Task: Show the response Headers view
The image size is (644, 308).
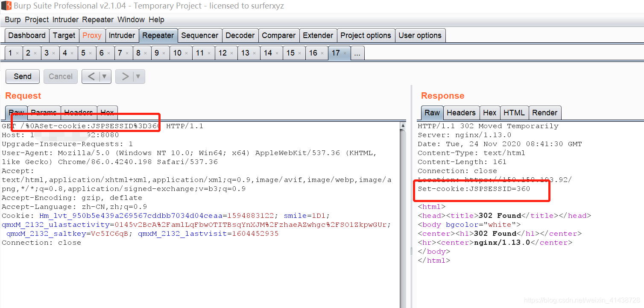Action: click(x=461, y=113)
